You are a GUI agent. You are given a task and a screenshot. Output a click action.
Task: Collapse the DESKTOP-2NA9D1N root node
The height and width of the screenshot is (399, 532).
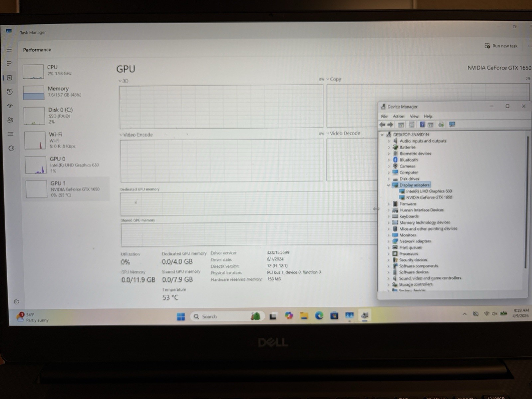[382, 135]
